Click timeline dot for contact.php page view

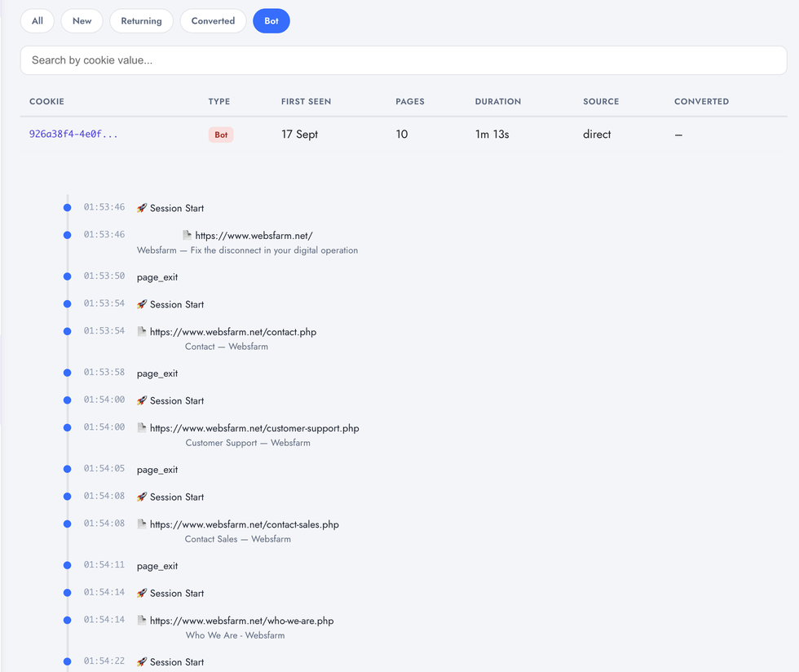point(67,331)
